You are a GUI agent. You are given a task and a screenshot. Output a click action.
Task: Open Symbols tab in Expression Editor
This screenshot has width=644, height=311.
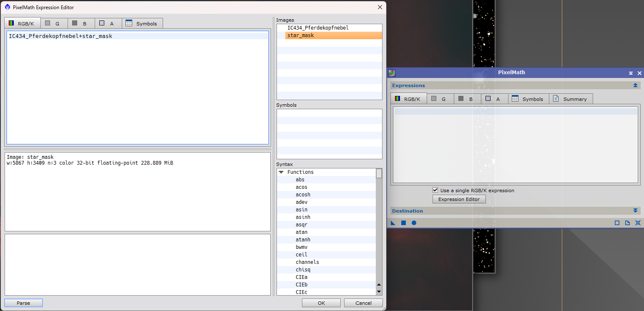tap(141, 24)
